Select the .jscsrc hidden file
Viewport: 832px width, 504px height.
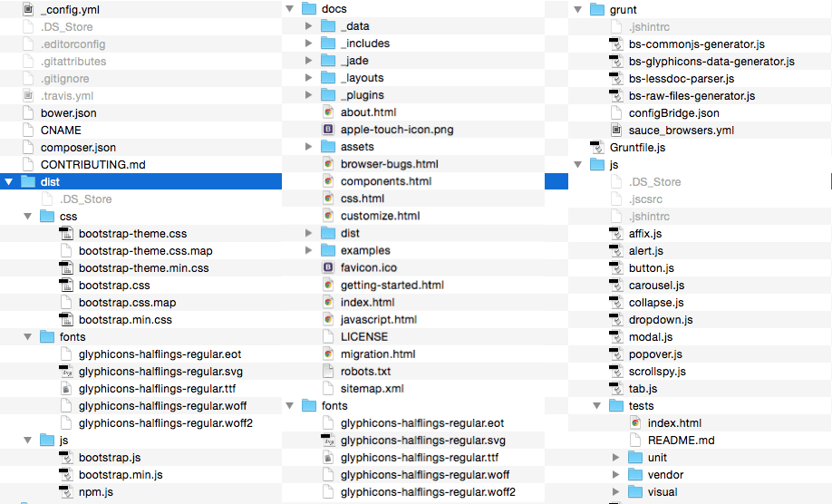click(x=645, y=199)
